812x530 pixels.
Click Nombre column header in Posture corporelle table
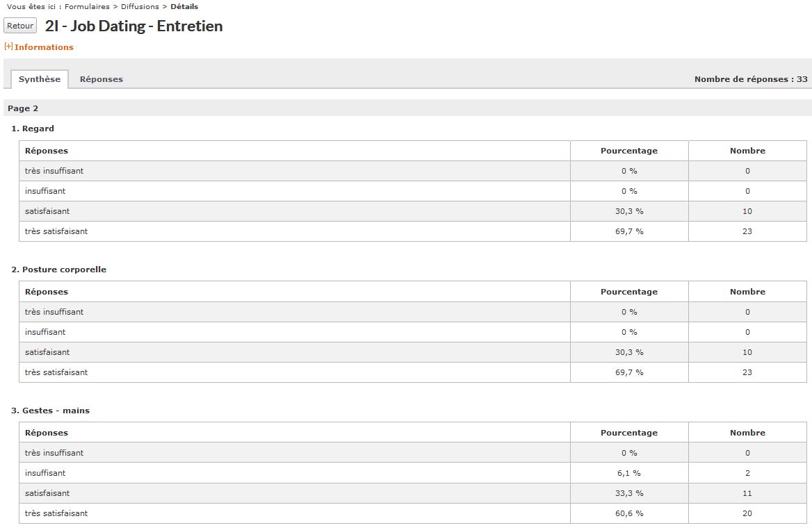[747, 292]
